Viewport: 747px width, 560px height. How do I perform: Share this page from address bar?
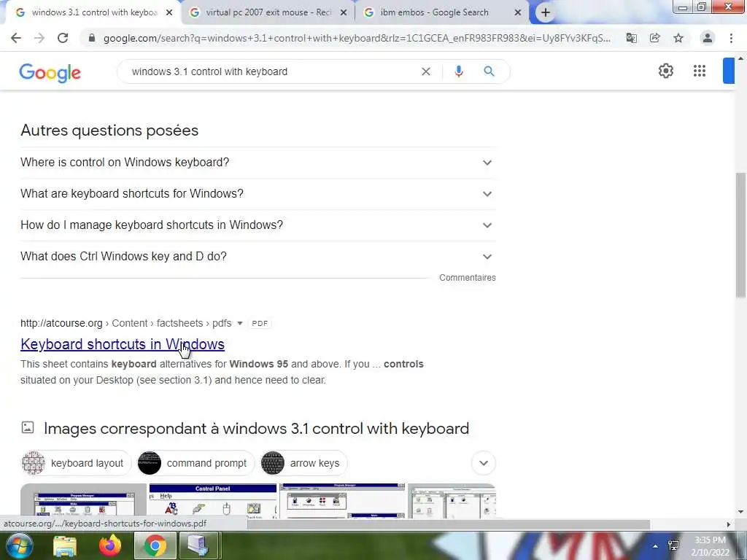pos(654,38)
